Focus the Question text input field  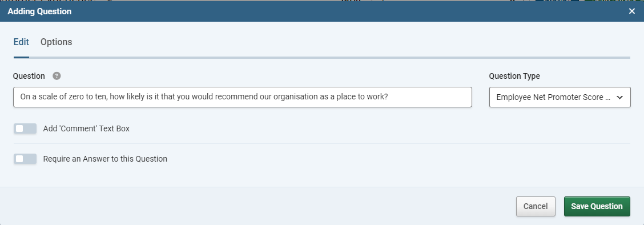click(x=242, y=97)
